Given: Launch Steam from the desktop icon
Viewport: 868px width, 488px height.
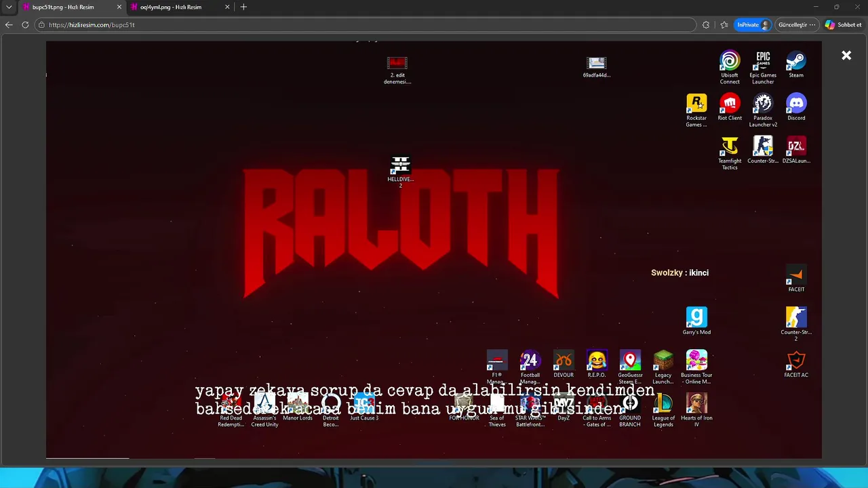Looking at the screenshot, I should click(796, 64).
